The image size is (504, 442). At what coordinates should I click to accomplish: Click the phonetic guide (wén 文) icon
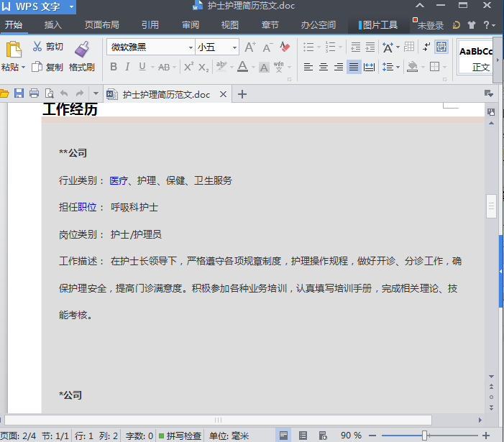(x=279, y=67)
